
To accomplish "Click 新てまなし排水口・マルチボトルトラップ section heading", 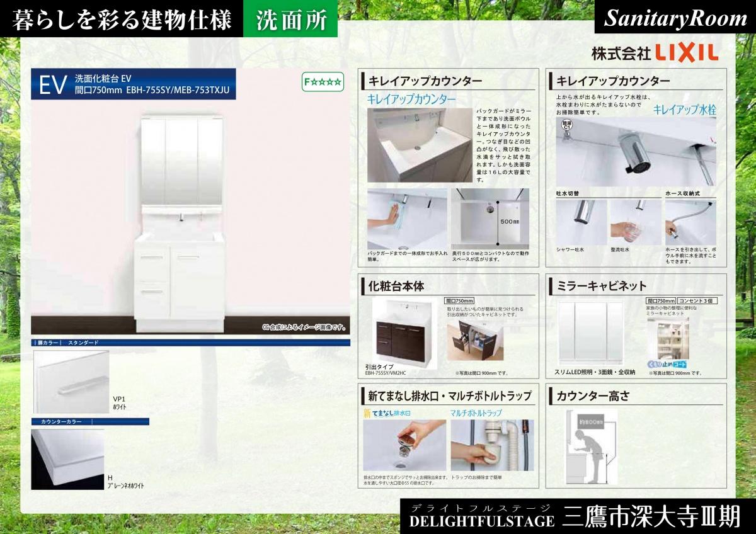I will tap(450, 397).
